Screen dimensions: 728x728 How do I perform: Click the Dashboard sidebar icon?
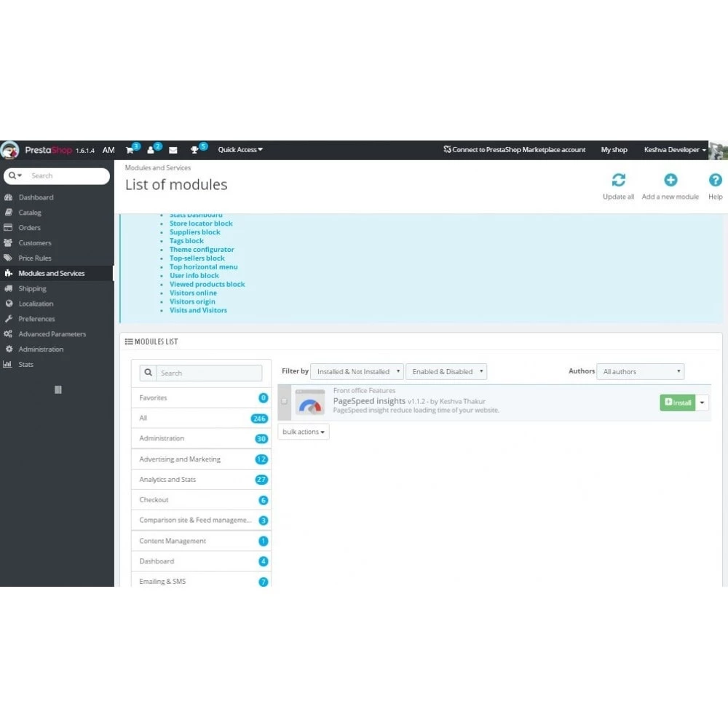pyautogui.click(x=8, y=197)
